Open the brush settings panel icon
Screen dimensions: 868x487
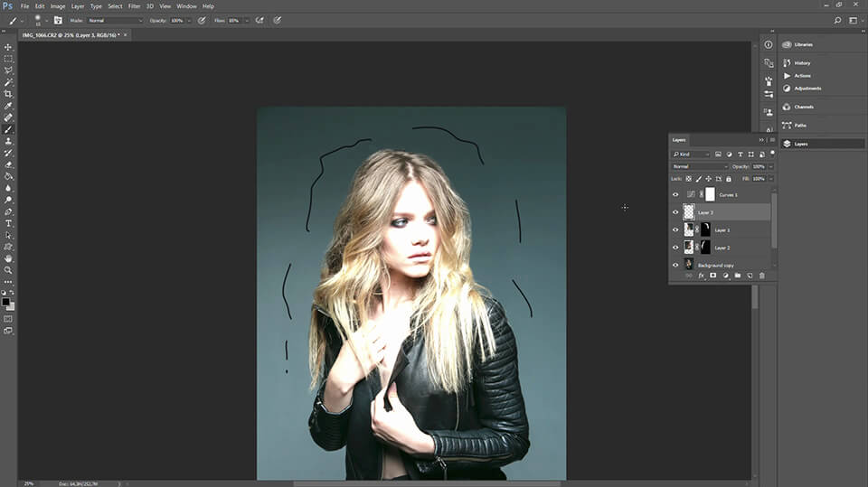pyautogui.click(x=58, y=21)
